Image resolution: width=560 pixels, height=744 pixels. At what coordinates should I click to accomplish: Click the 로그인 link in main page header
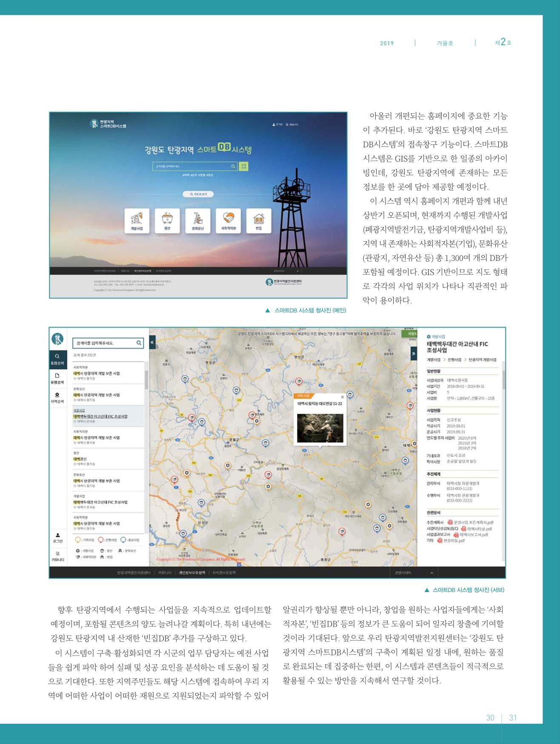(277, 125)
